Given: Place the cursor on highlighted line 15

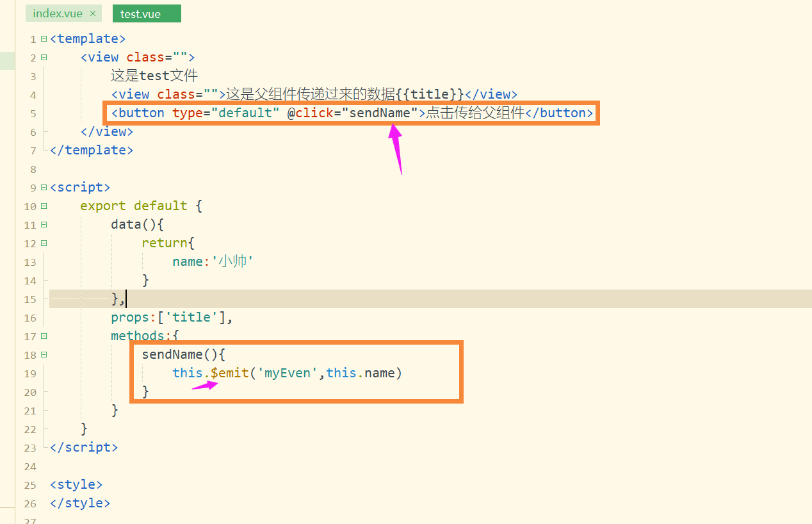Looking at the screenshot, I should tap(430, 299).
